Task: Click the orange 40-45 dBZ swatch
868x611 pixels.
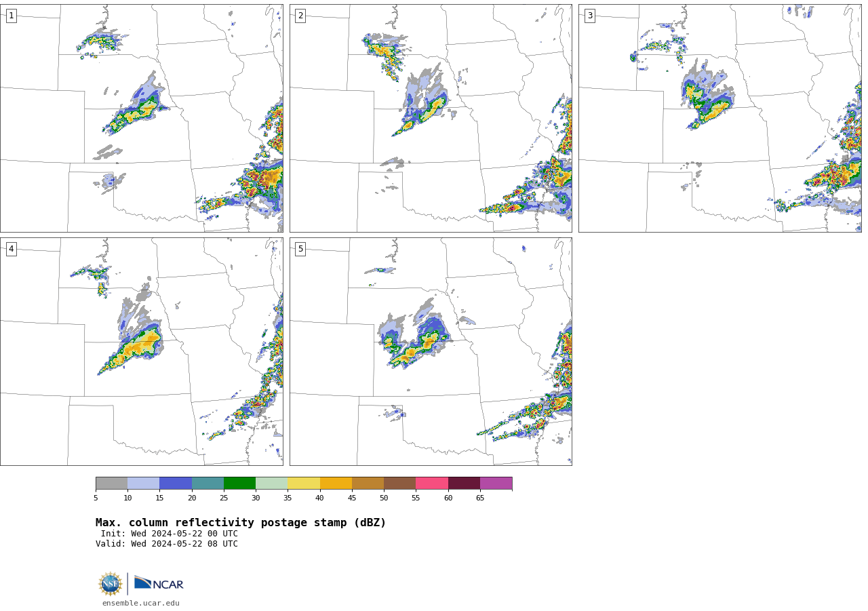Action: point(336,483)
